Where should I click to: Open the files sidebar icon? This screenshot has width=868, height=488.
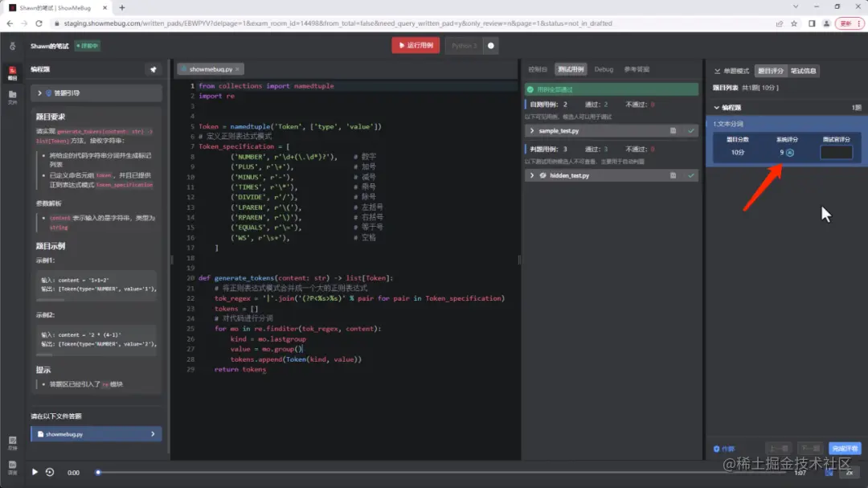(12, 97)
